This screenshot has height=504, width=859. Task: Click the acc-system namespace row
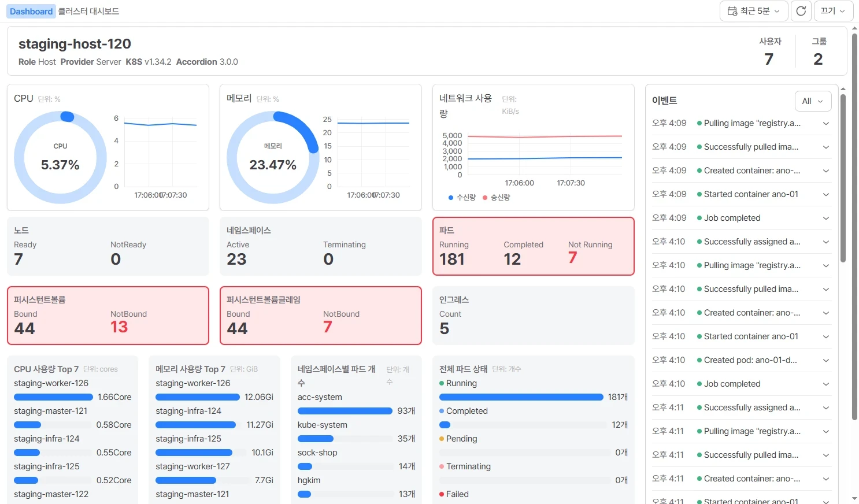356,404
